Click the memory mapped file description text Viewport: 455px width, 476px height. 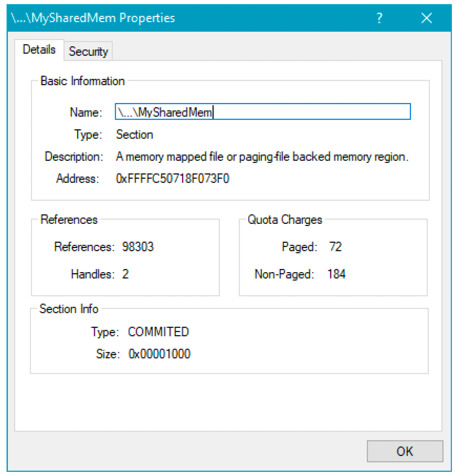262,157
